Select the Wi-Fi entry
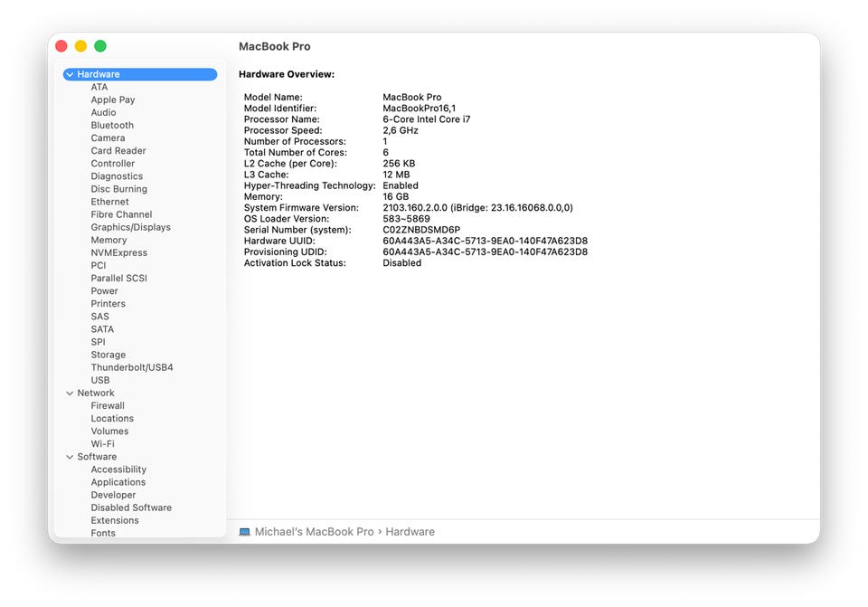The height and width of the screenshot is (607, 868). pos(102,443)
